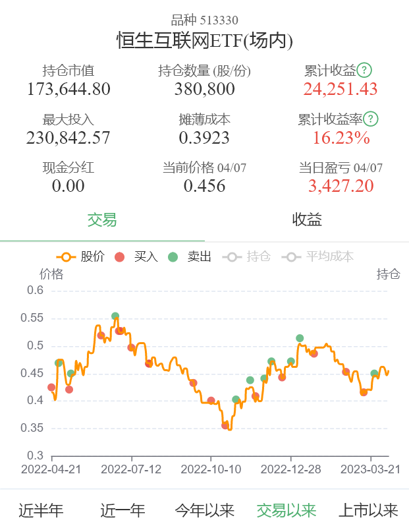The image size is (409, 532).
Task: Click the title 恒生互联网ETF(场内)
Action: 205,41
